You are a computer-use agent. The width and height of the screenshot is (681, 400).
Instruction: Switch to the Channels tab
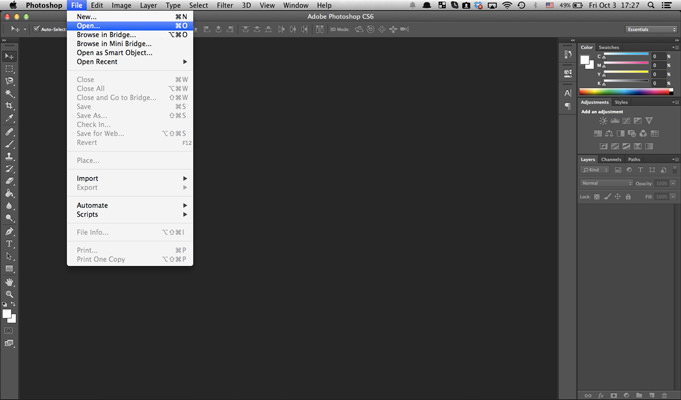click(611, 159)
